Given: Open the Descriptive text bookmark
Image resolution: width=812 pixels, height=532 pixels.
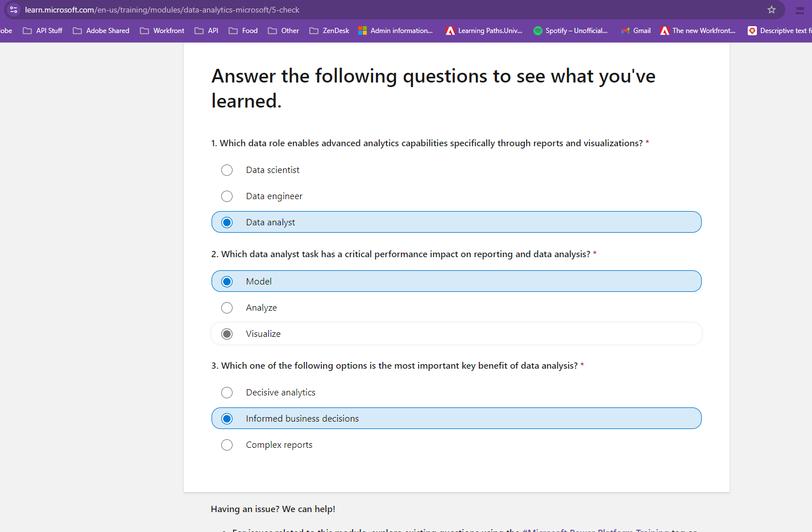Looking at the screenshot, I should (x=780, y=31).
